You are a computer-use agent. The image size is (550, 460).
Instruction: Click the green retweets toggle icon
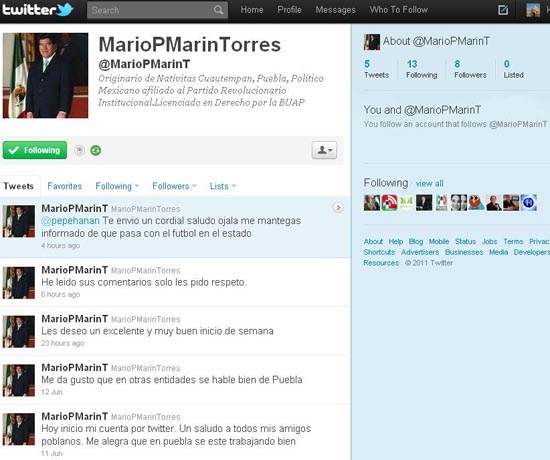tap(96, 151)
